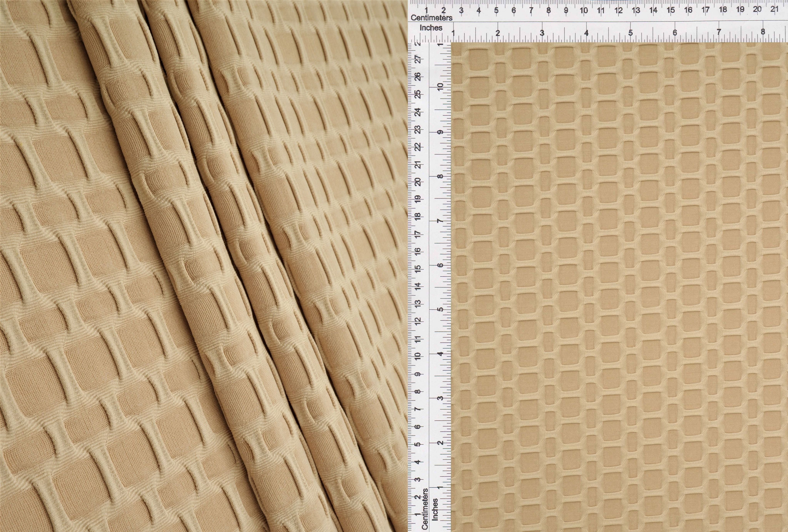
Task: Click the 5 centimeter mark on top ruler
Action: [x=496, y=11]
